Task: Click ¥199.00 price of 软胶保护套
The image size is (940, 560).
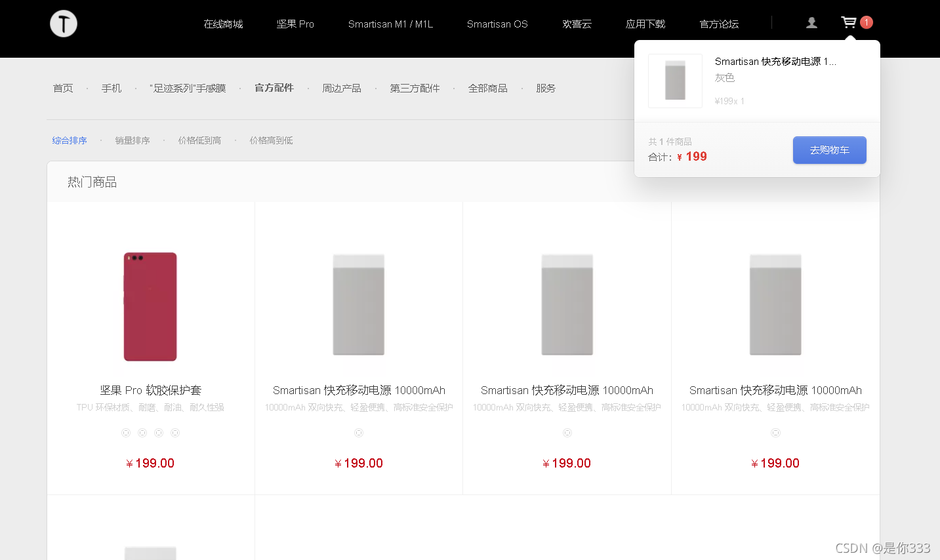Action: tap(150, 464)
